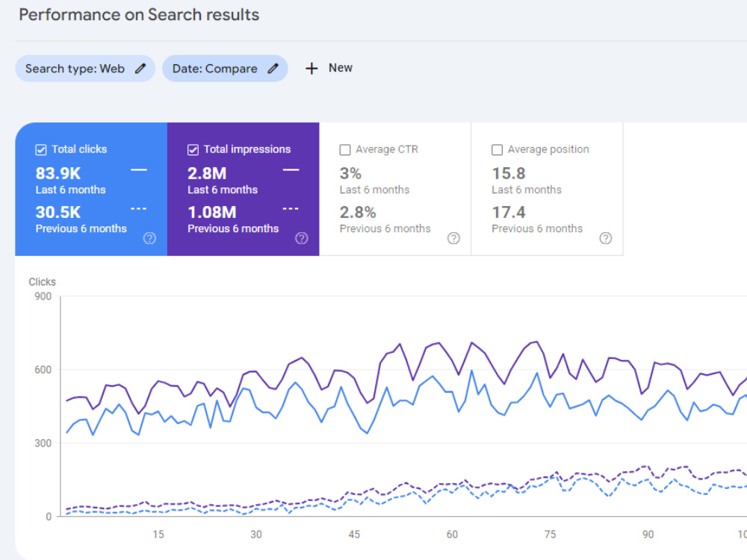Select the 1.08M previous impressions value
The width and height of the screenshot is (747, 560).
[x=212, y=212]
